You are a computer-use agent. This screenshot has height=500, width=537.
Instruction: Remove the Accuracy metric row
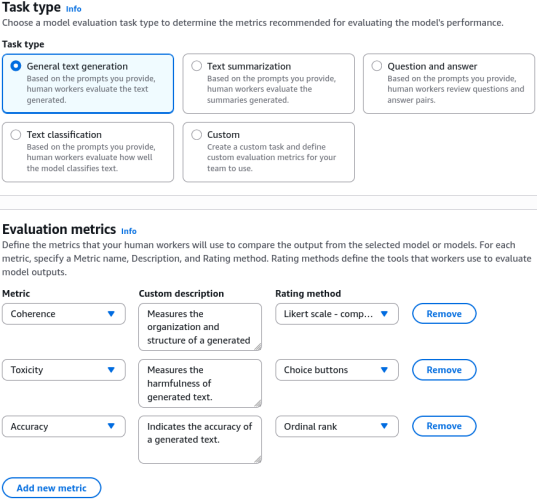tap(444, 426)
